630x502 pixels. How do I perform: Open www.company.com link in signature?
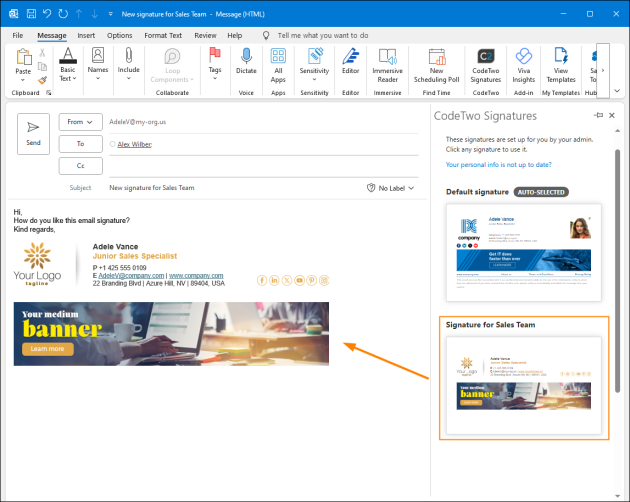point(196,276)
